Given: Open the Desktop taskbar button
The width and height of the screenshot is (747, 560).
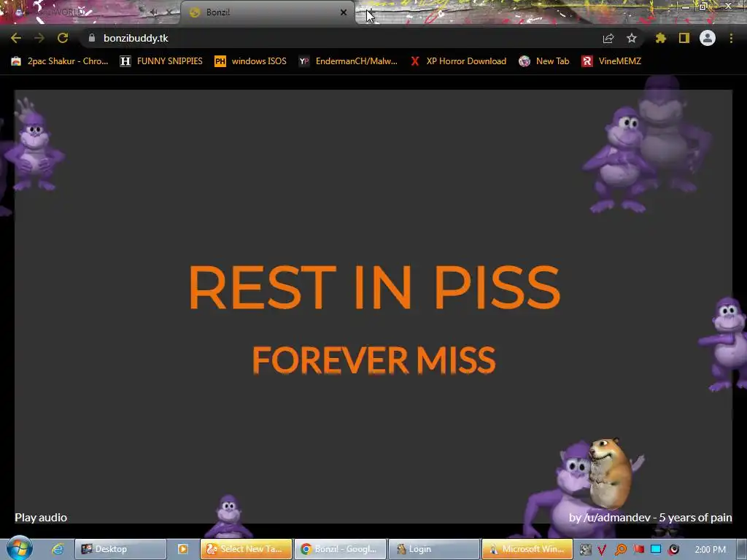Looking at the screenshot, I should coord(120,549).
